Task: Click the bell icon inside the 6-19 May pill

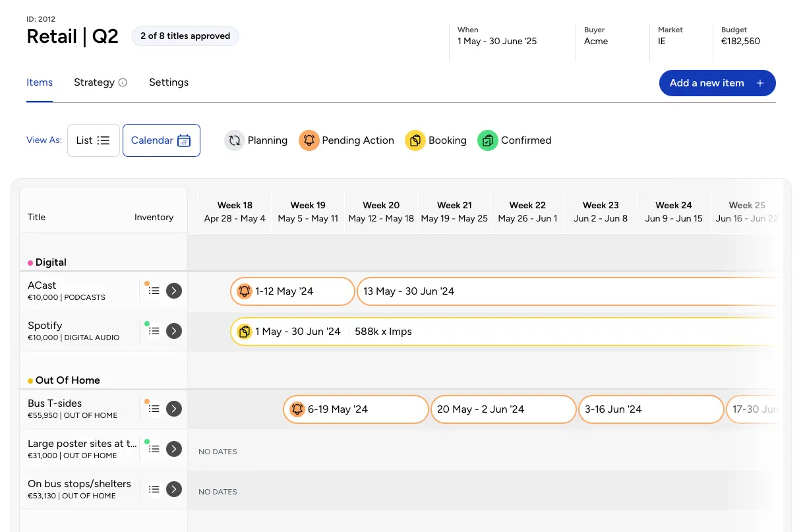Action: [x=297, y=409]
